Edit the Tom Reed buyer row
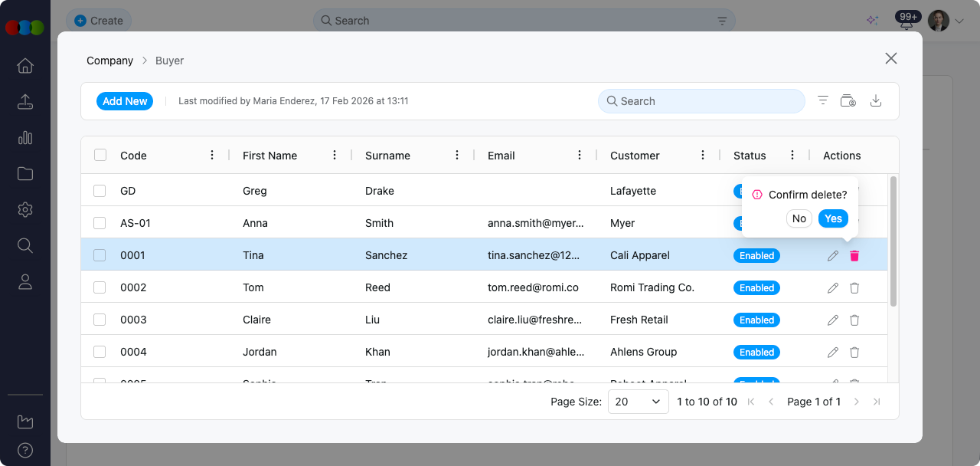 tap(833, 288)
